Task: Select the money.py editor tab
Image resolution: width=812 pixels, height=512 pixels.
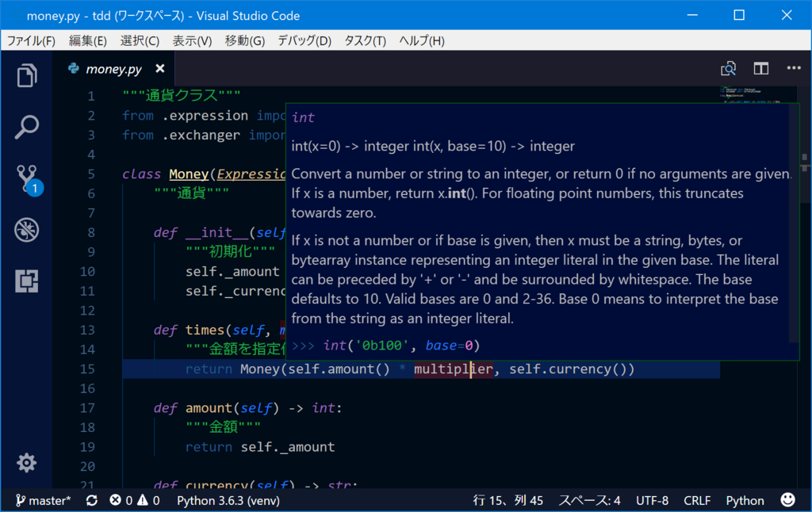Action: tap(114, 68)
